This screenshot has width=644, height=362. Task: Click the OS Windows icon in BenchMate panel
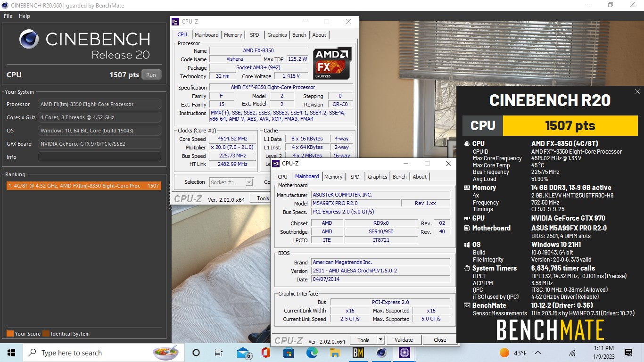tap(467, 245)
